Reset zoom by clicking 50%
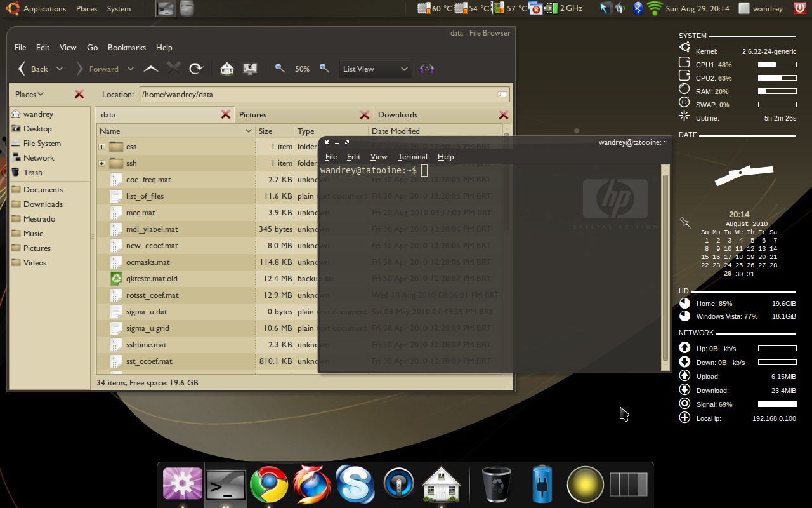 [x=302, y=69]
